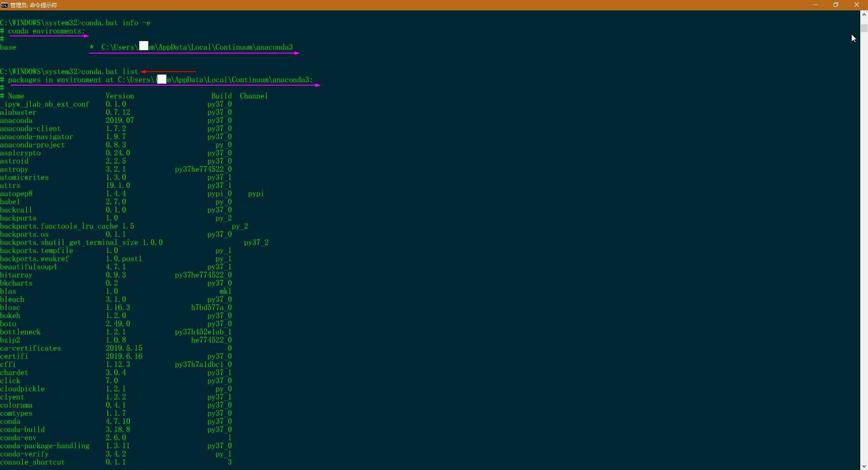Click boto version '2.49.0'
The image size is (868, 470).
(118, 324)
